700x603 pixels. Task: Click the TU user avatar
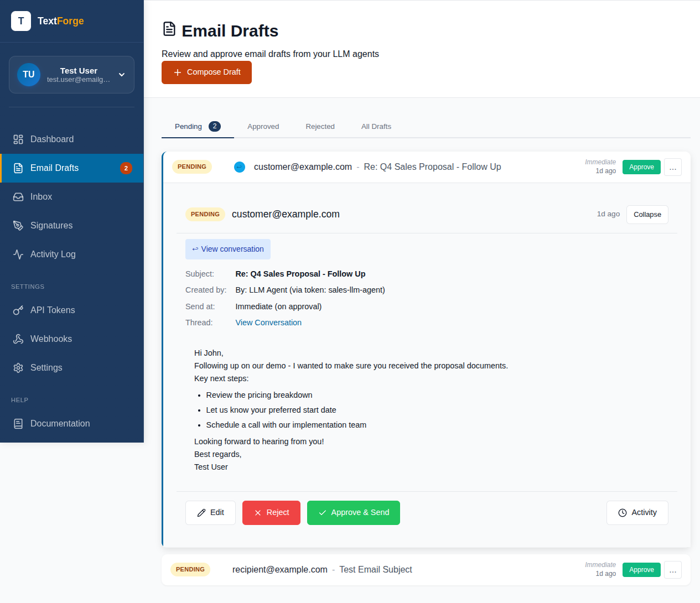tap(29, 75)
